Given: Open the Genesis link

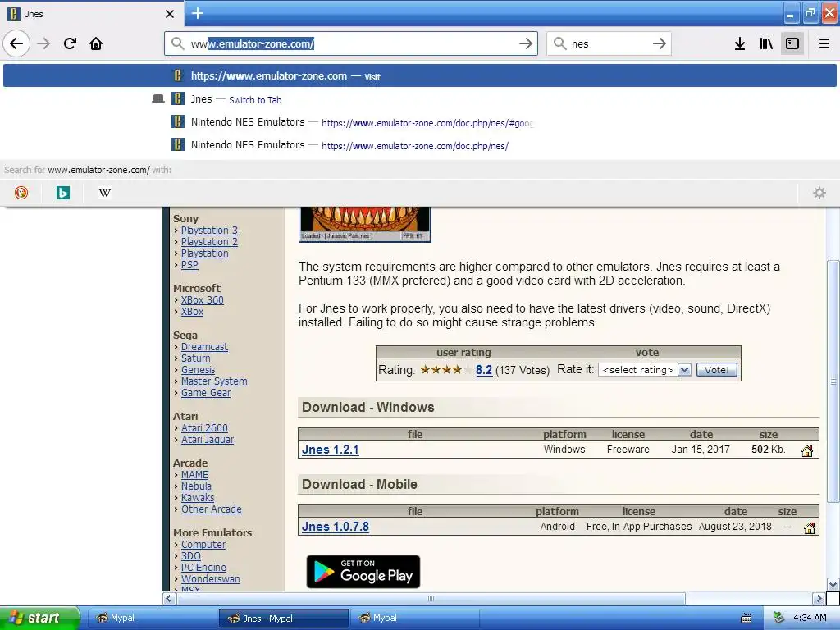Looking at the screenshot, I should (x=198, y=370).
